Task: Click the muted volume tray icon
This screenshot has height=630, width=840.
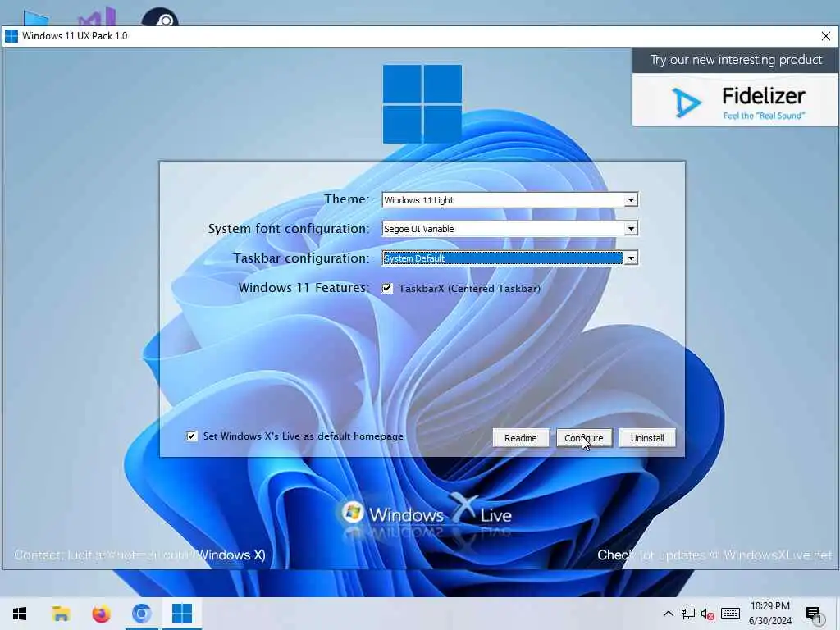Action: point(708,614)
